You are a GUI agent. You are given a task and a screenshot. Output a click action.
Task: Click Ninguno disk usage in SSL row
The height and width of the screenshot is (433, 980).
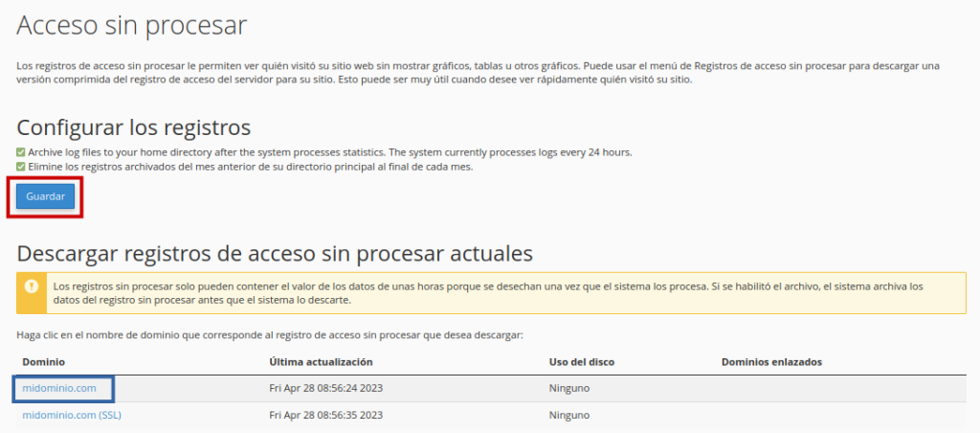[569, 415]
